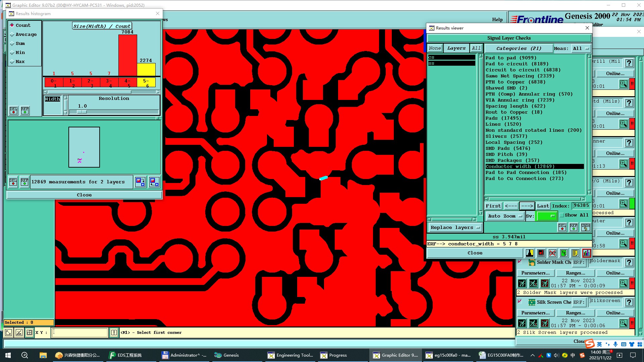The height and width of the screenshot is (362, 644).
Task: Click UNDO icon in Results viewer
Action: (x=585, y=227)
